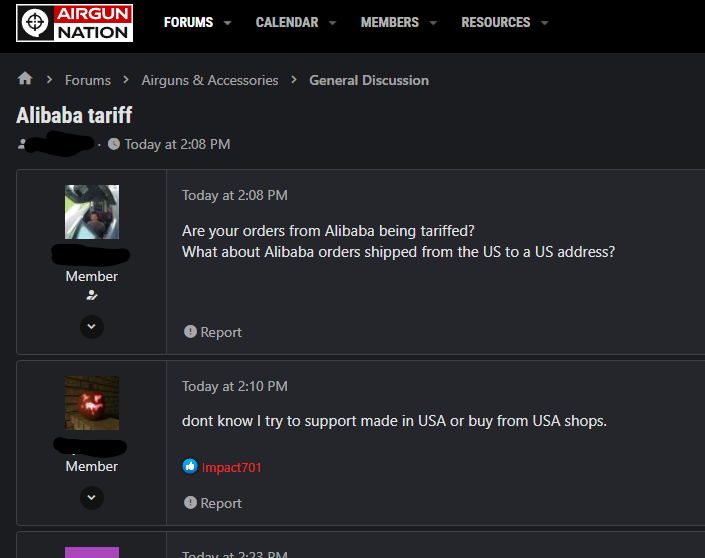Image resolution: width=705 pixels, height=558 pixels.
Task: Report the first post
Action: tap(212, 332)
